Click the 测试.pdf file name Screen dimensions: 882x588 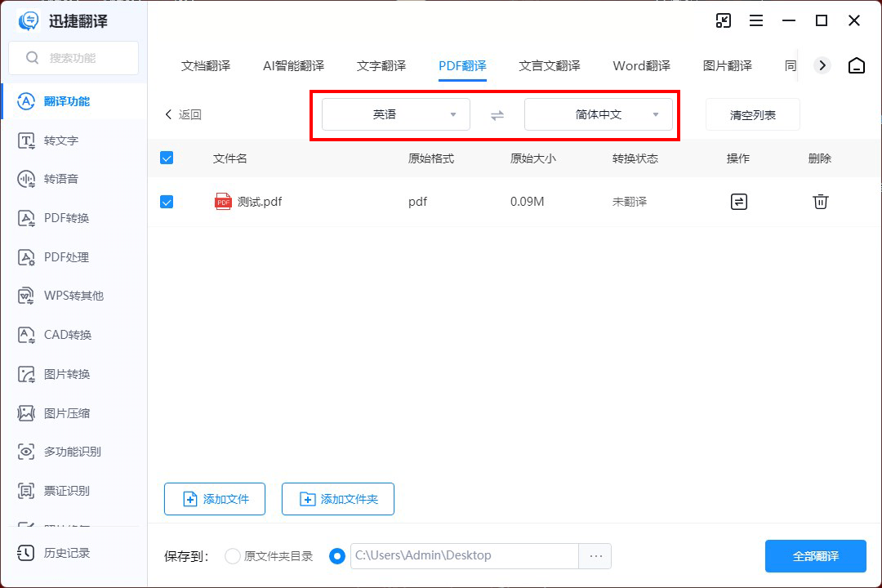click(x=260, y=202)
